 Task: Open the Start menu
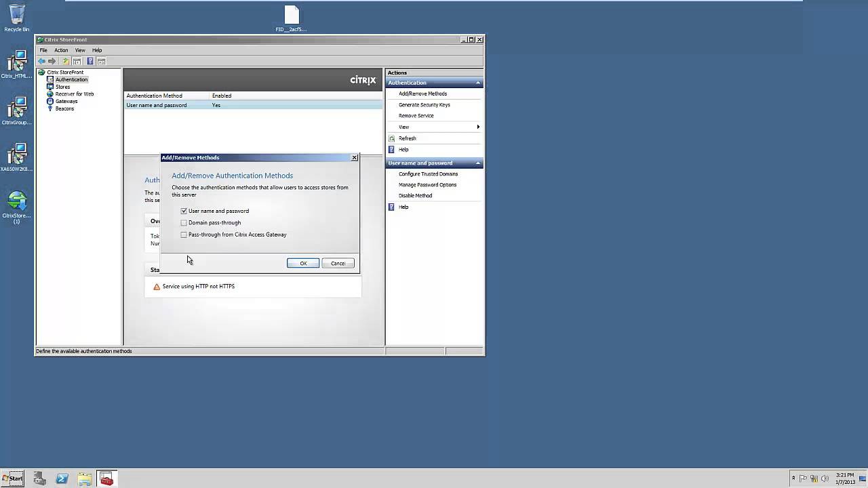[x=13, y=479]
